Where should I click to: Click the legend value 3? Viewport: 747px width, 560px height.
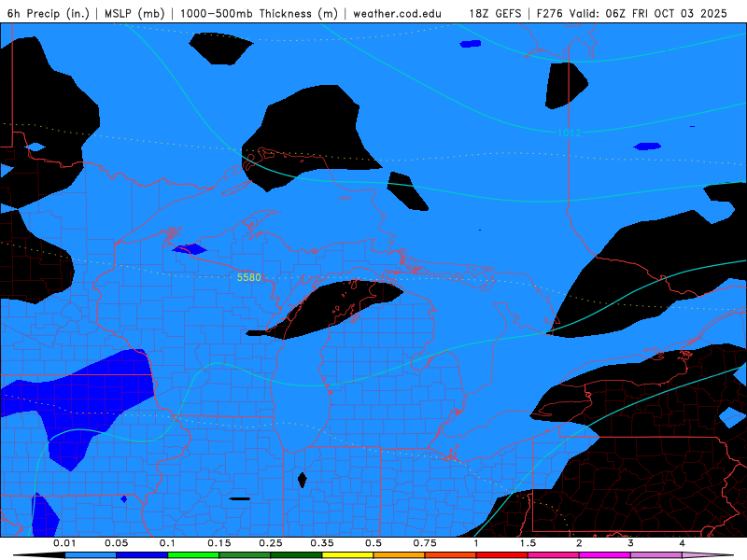(630, 543)
